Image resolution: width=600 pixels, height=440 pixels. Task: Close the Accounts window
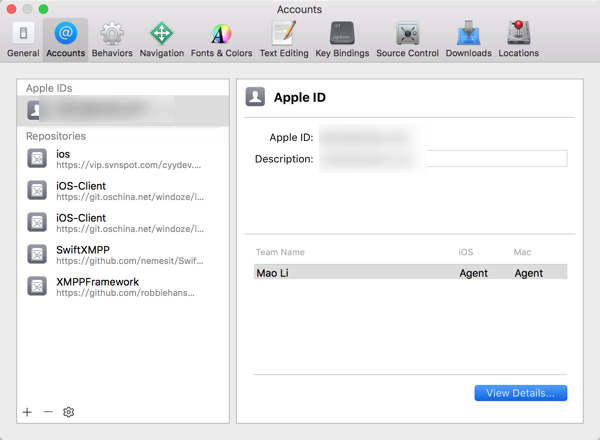tap(11, 9)
